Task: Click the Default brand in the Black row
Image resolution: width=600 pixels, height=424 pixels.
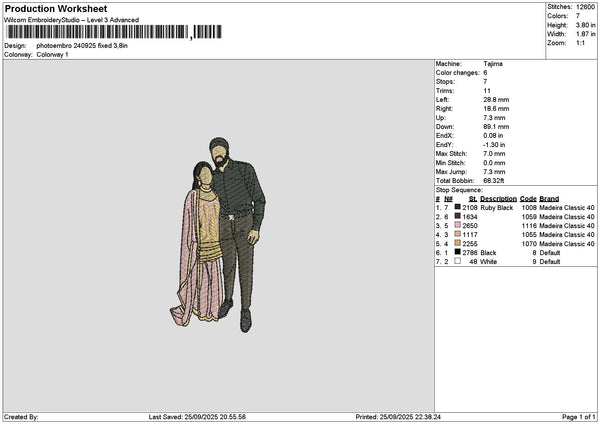Action: pyautogui.click(x=550, y=253)
